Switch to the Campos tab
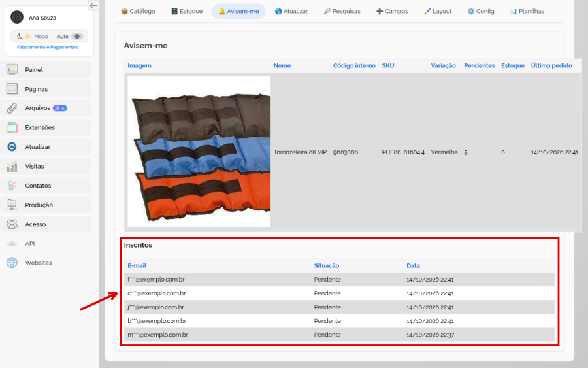Image resolution: width=588 pixels, height=368 pixels. (x=392, y=11)
